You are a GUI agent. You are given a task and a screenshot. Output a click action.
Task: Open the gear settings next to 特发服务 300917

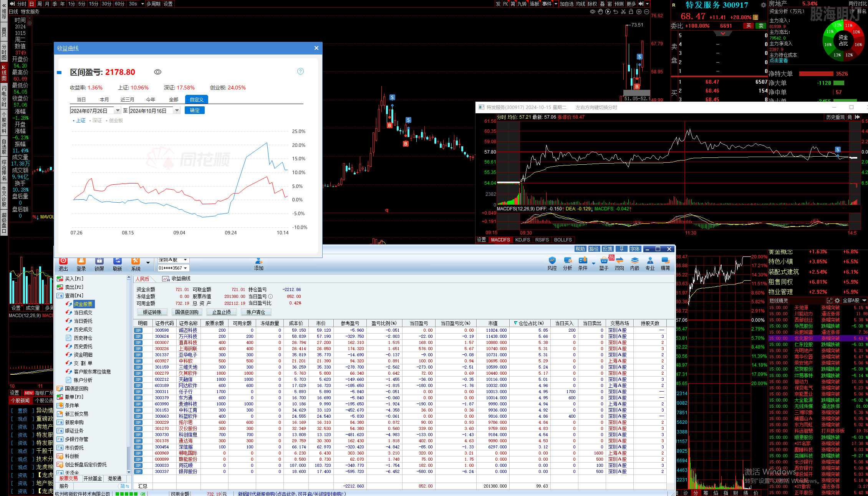763,5
